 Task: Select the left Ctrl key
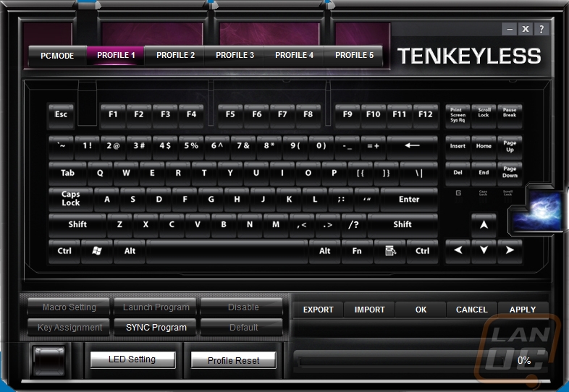pos(64,251)
